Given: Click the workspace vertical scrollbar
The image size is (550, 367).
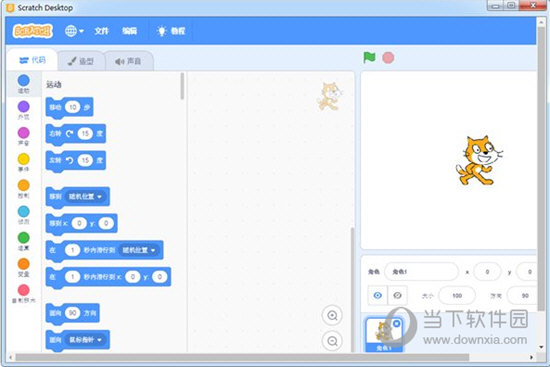Looking at the screenshot, I should pyautogui.click(x=352, y=289).
